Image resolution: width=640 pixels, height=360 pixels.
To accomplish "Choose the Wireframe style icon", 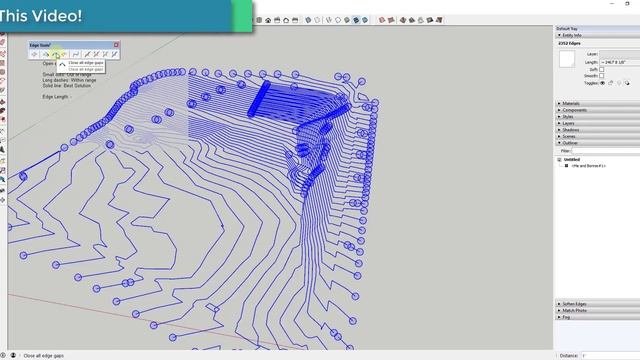I will (329, 20).
